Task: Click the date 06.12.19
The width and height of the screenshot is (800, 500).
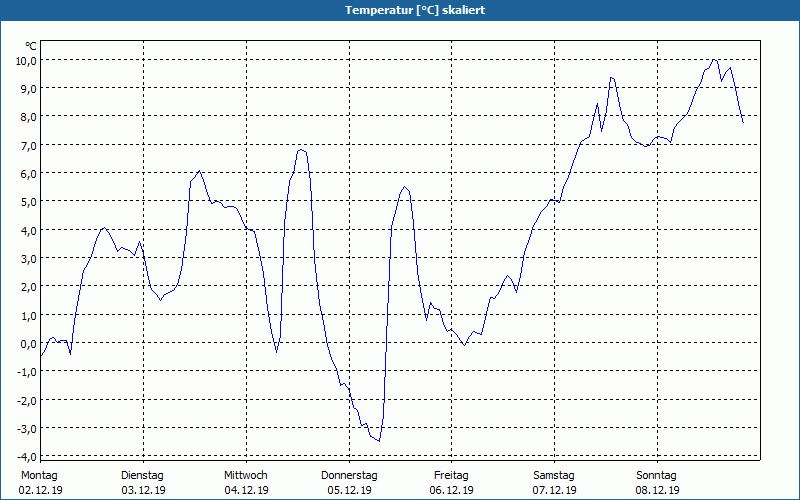Action: pyautogui.click(x=452, y=490)
